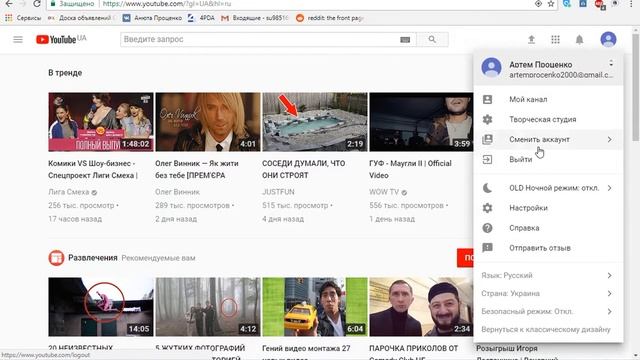Toggle account switcher arrows next to name
The width and height of the screenshot is (640, 360).
point(611,64)
